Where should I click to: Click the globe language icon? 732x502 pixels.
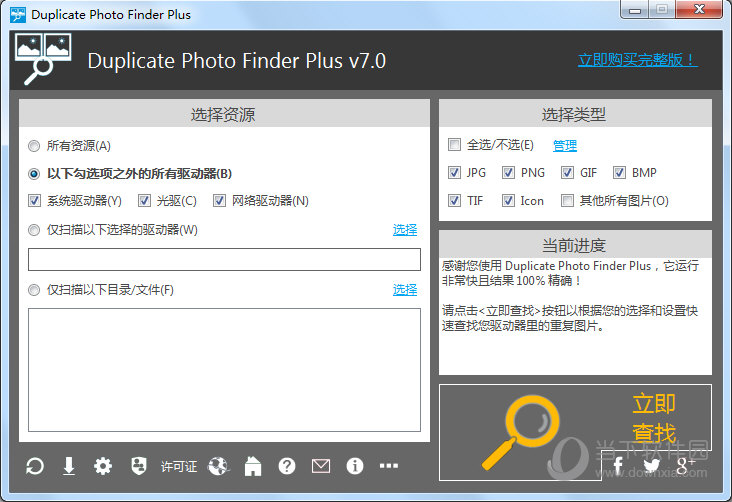pyautogui.click(x=218, y=466)
